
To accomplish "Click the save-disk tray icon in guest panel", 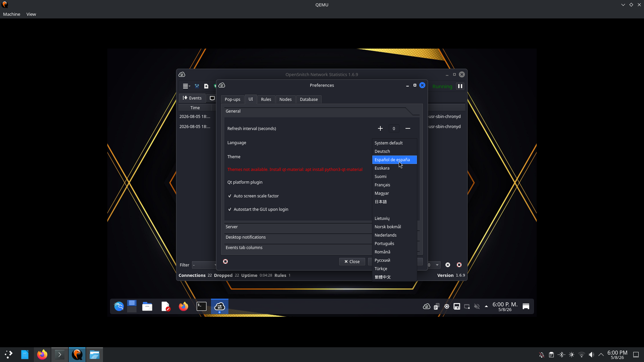I will (x=457, y=306).
